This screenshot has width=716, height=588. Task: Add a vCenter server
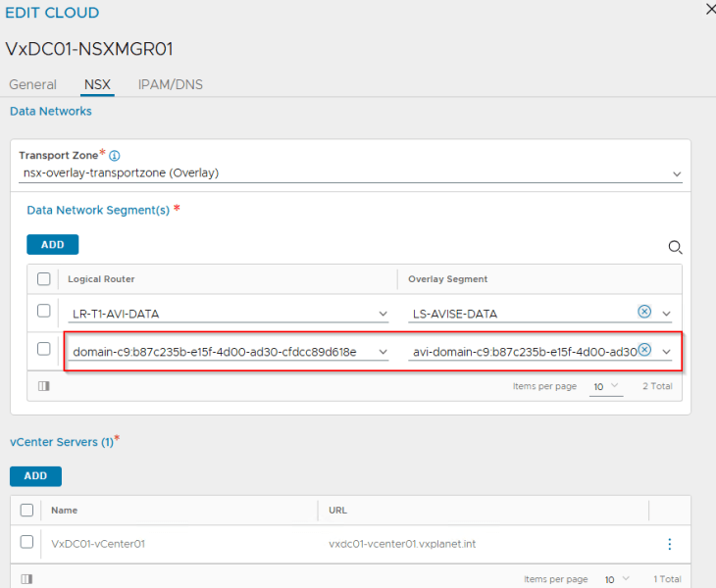tap(35, 476)
